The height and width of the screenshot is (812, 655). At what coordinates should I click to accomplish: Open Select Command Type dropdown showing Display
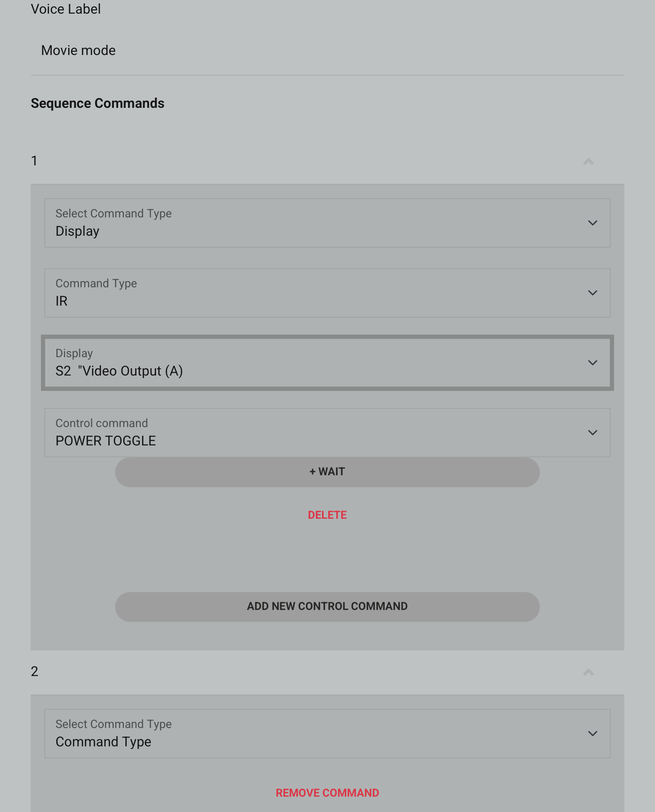point(327,223)
